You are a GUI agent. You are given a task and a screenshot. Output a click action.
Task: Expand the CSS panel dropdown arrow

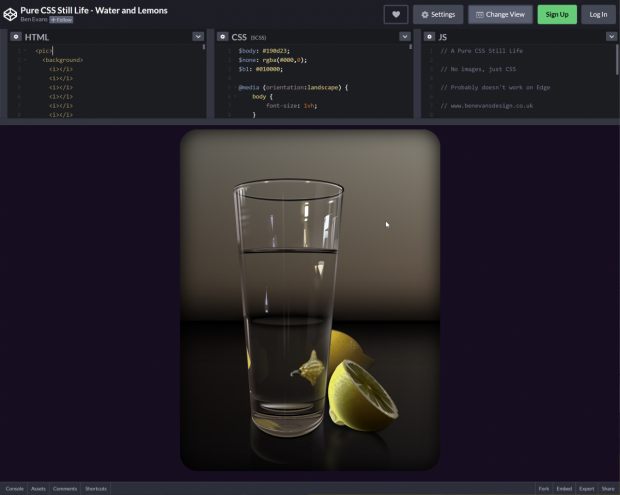pos(404,37)
